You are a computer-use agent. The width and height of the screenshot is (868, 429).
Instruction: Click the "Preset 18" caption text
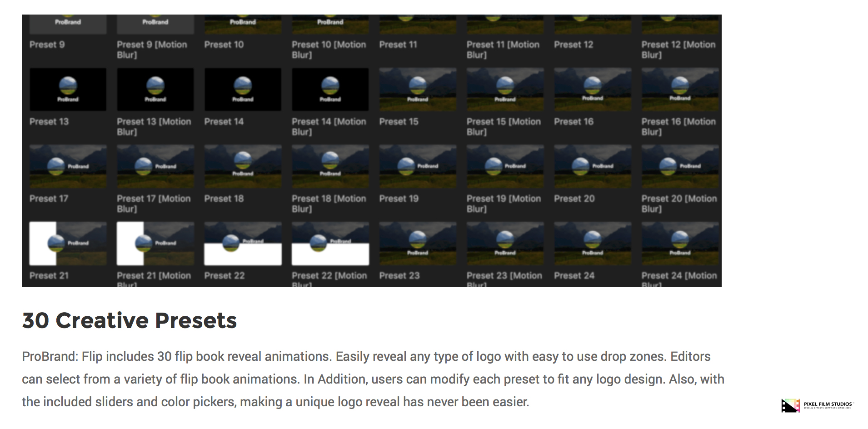(x=224, y=199)
